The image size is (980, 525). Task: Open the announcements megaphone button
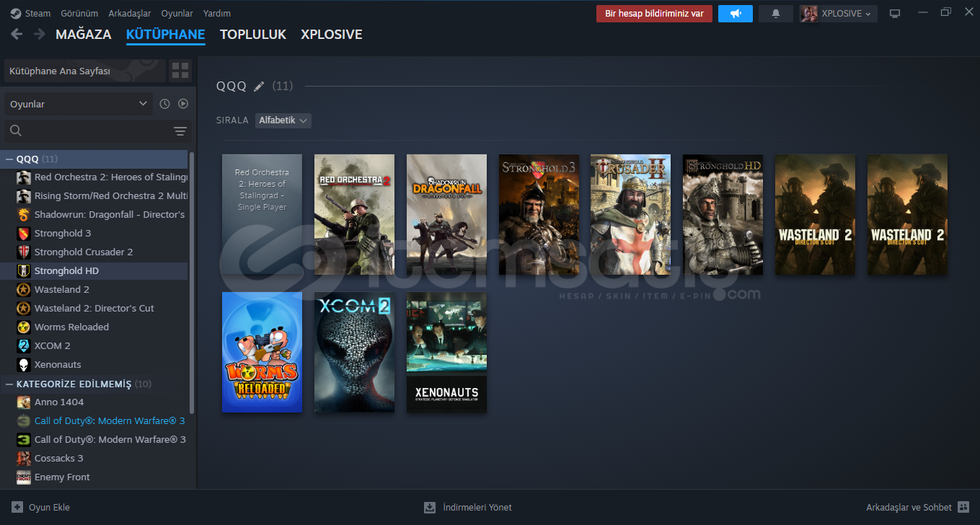pos(736,14)
